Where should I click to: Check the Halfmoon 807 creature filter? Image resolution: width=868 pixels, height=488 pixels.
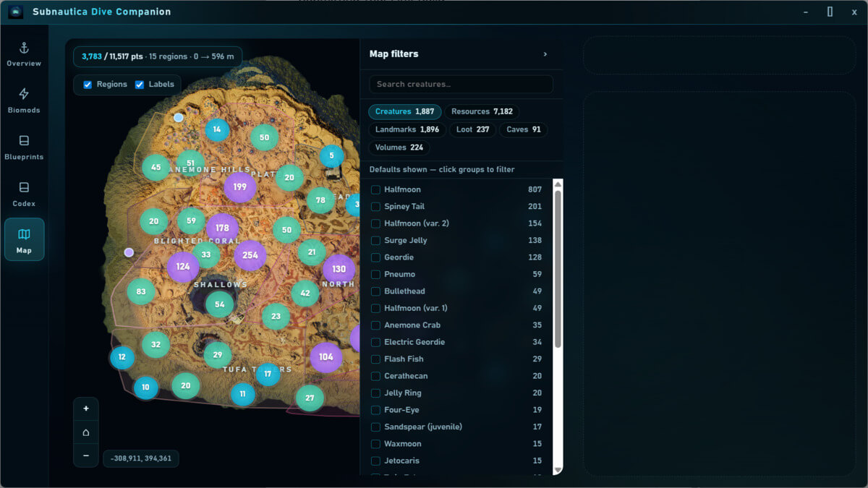coord(375,189)
